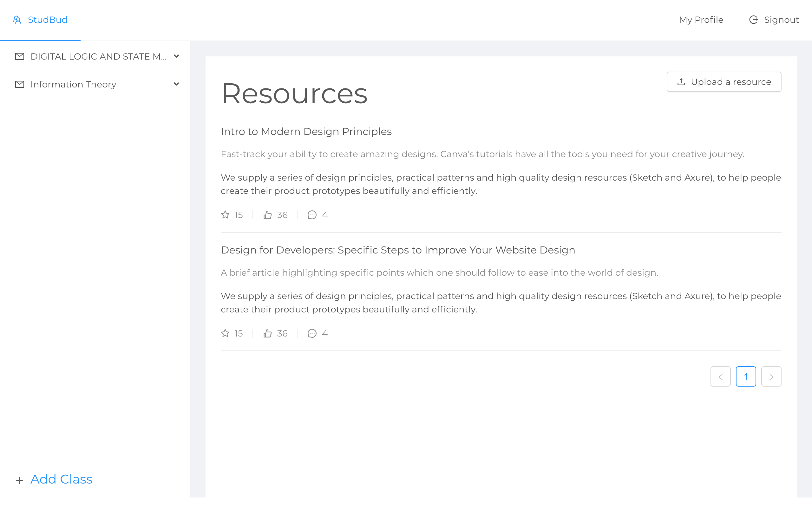
Task: Click the plus icon next to Add Class
Action: click(19, 480)
